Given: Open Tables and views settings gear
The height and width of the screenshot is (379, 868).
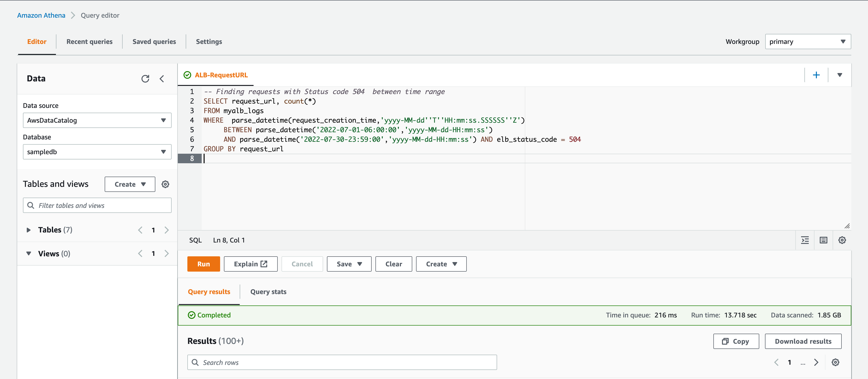Looking at the screenshot, I should click(165, 184).
